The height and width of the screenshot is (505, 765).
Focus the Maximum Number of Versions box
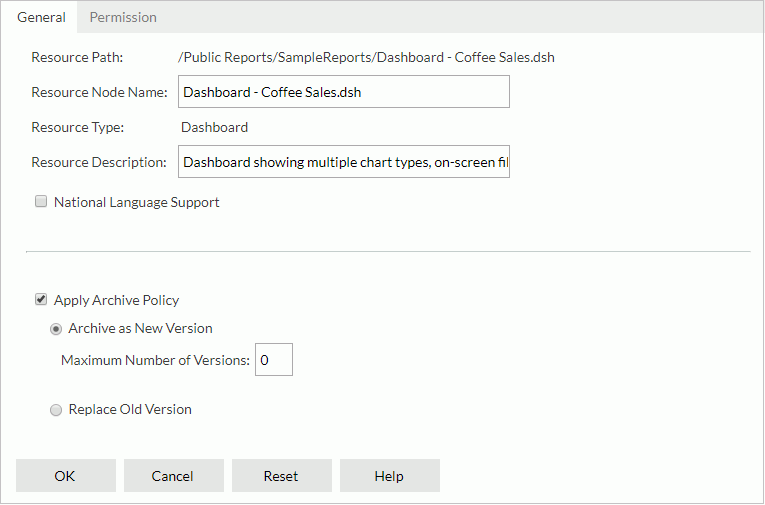tap(274, 360)
